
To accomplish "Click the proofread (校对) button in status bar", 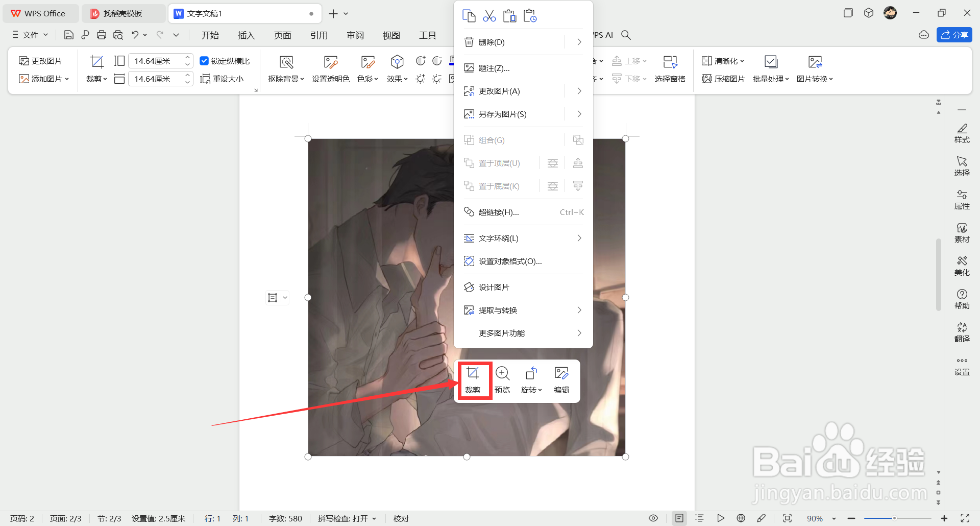I will click(401, 518).
